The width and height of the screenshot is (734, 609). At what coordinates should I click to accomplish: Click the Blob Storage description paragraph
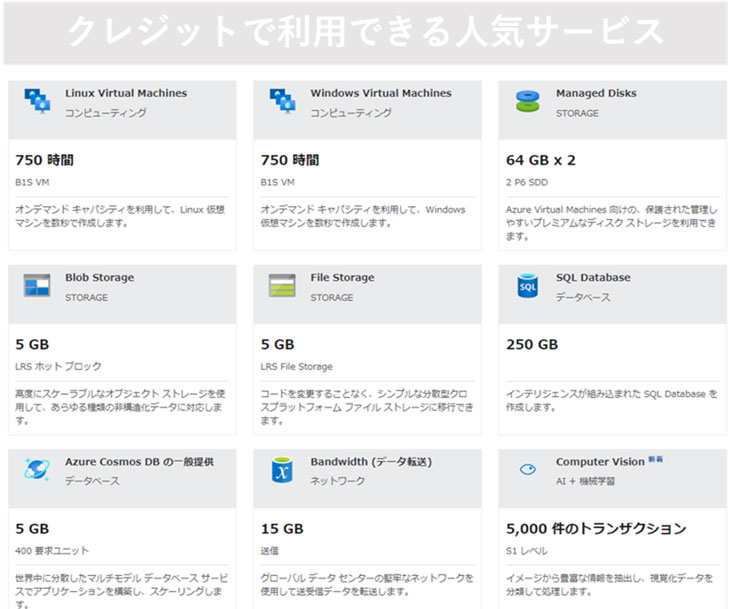[x=120, y=407]
